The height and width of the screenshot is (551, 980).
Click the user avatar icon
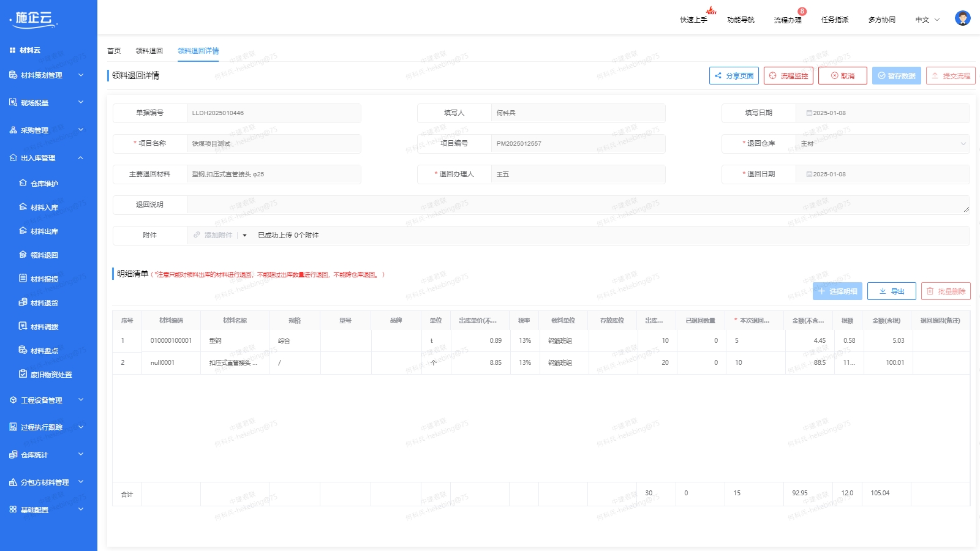(x=962, y=18)
